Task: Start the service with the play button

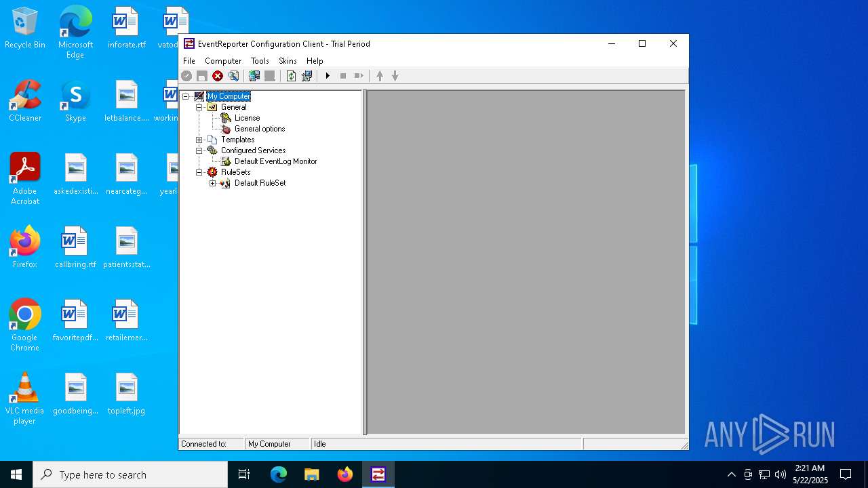Action: point(328,76)
